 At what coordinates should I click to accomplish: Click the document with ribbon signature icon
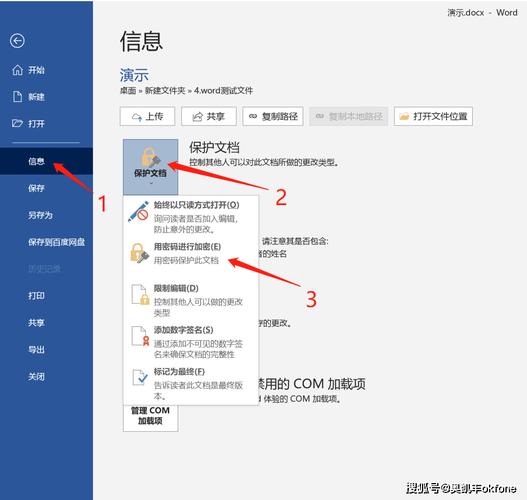(140, 336)
